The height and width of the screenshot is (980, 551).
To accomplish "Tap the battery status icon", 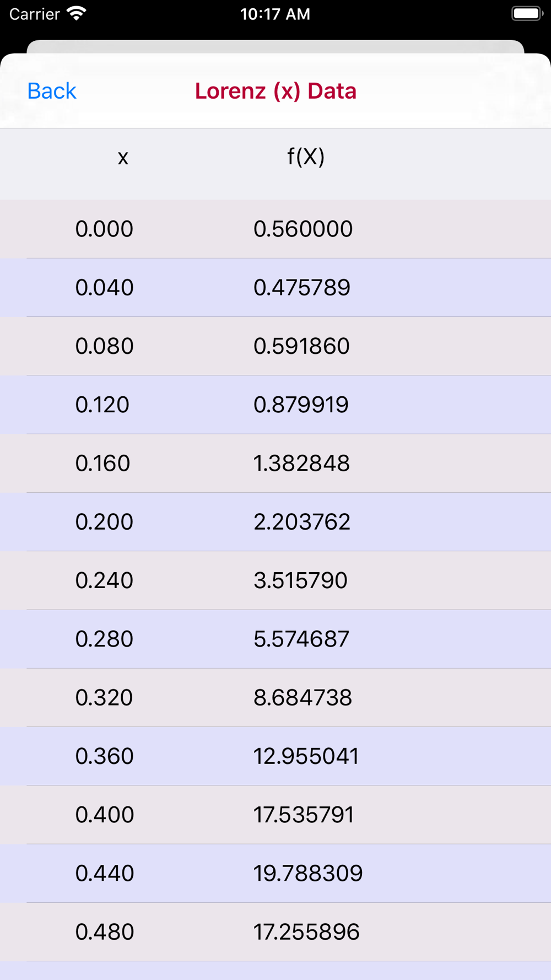I will pos(527,14).
